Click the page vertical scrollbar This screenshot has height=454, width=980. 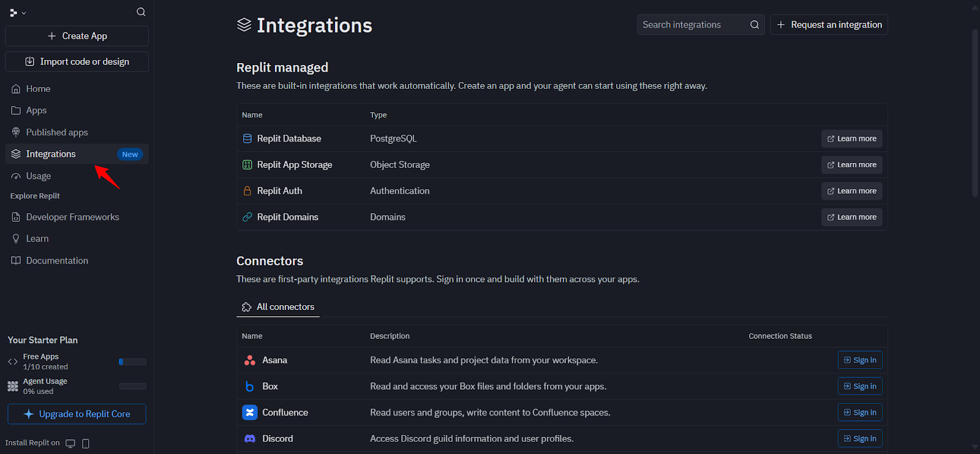click(975, 113)
